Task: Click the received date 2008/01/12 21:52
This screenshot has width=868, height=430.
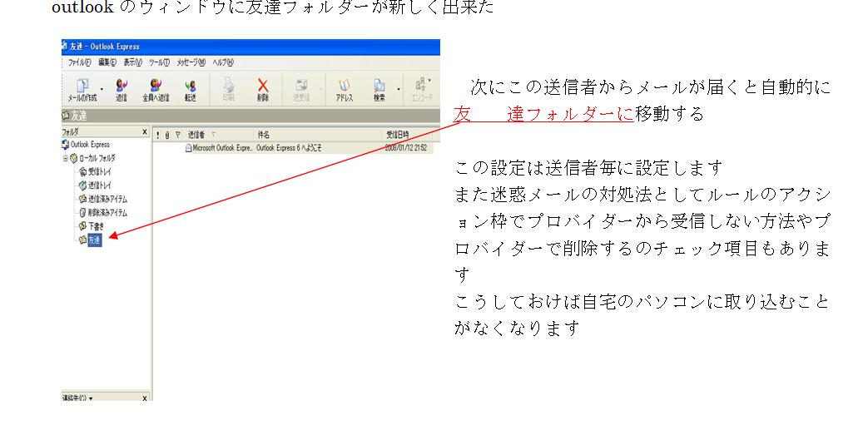Action: coord(406,148)
